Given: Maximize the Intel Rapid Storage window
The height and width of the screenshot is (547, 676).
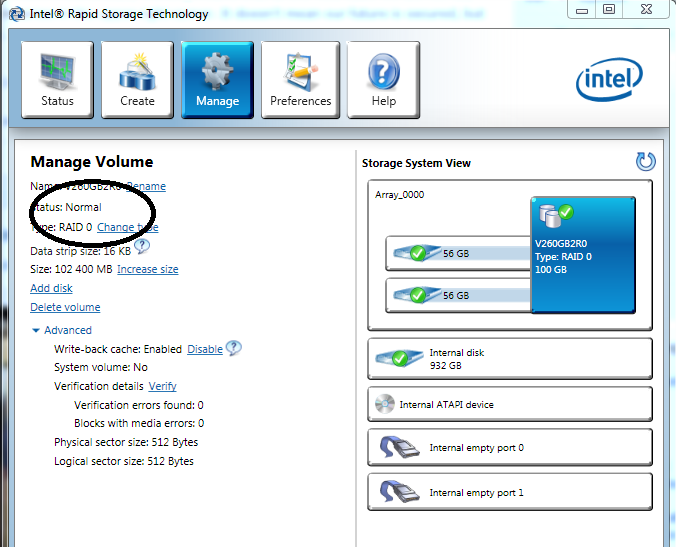Looking at the screenshot, I should (609, 9).
